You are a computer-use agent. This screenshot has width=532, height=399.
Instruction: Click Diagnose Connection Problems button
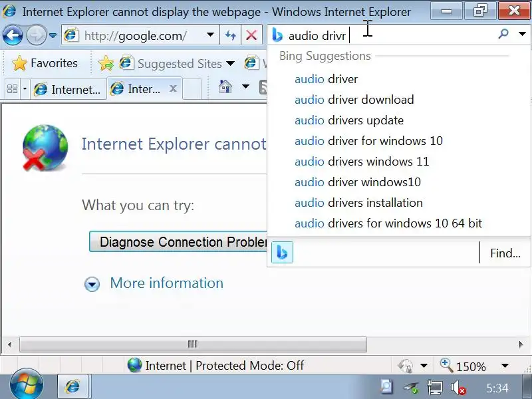point(178,242)
